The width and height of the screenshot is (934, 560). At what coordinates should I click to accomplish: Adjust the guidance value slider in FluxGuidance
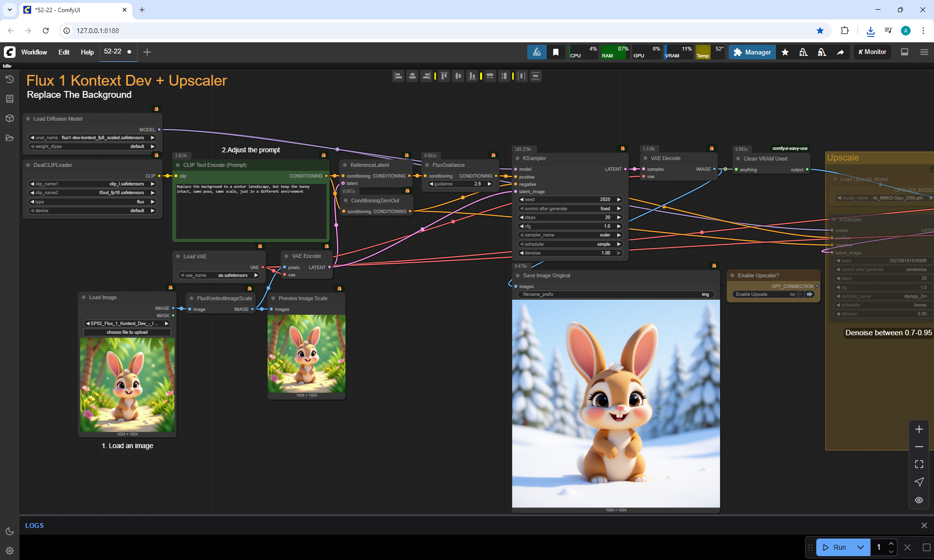point(460,184)
